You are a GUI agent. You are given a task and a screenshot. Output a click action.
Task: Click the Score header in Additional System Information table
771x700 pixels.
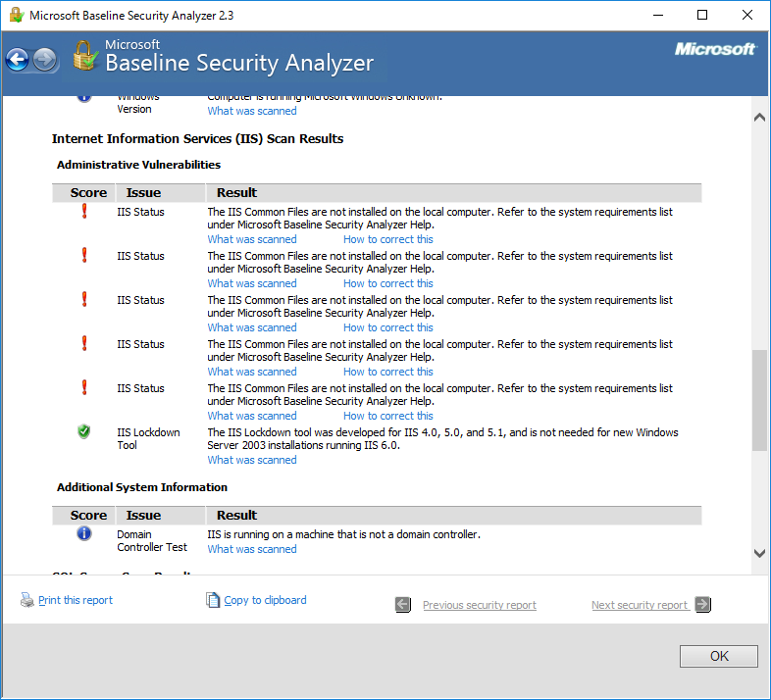88,515
